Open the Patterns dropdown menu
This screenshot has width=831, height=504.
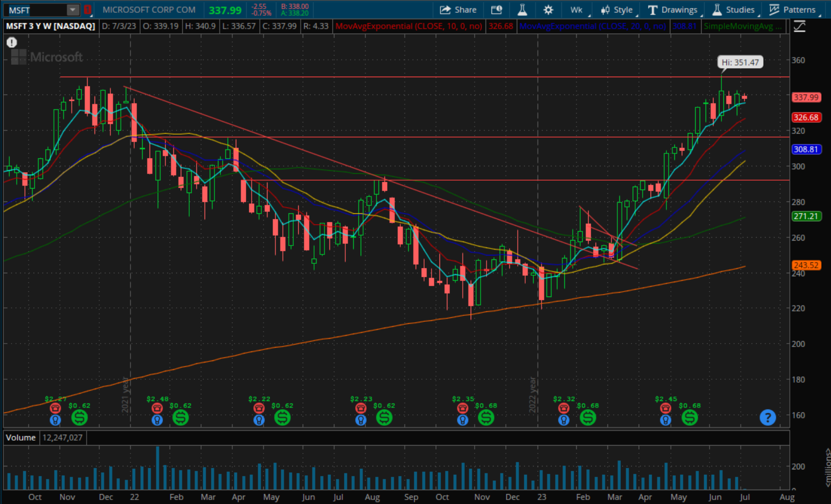pos(792,10)
